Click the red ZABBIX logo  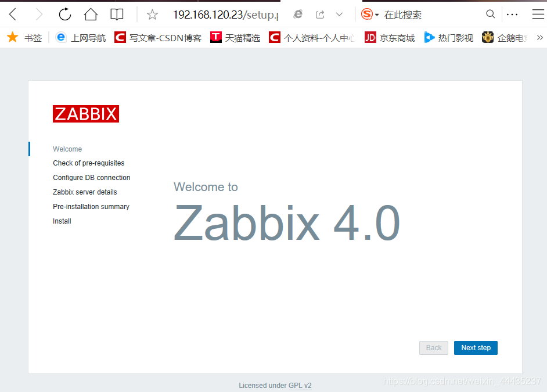click(x=86, y=114)
